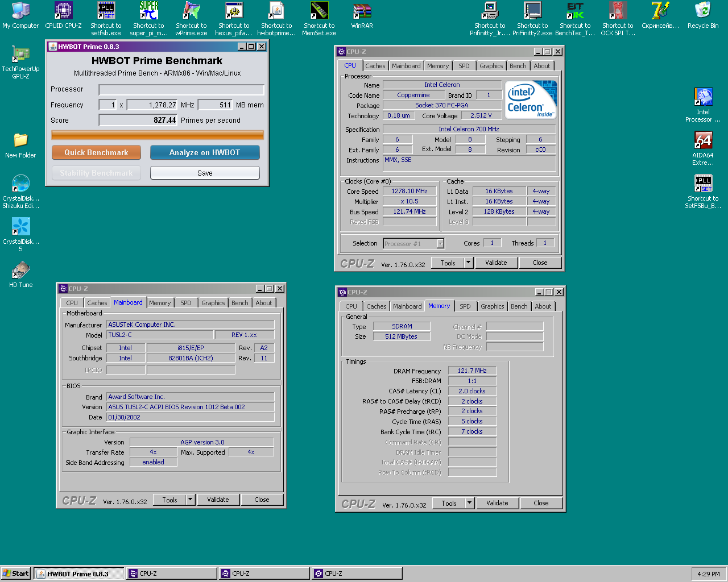The image size is (728, 582).
Task: Select the hexus_pifast shortcut icon
Action: coord(234,19)
